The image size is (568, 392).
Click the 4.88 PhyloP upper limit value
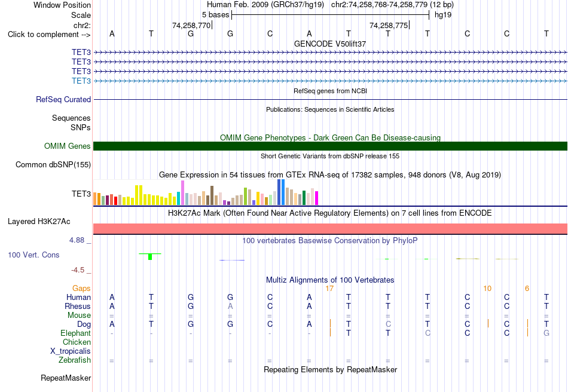[77, 240]
